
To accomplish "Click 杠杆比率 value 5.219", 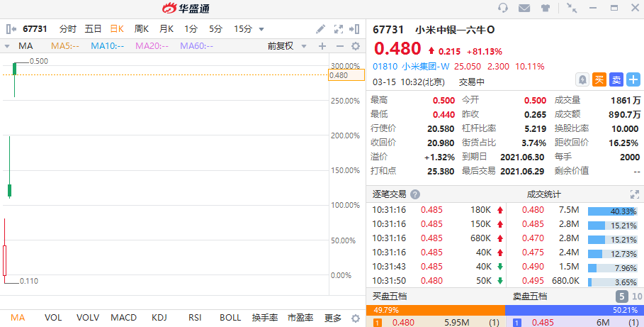I will [535, 129].
